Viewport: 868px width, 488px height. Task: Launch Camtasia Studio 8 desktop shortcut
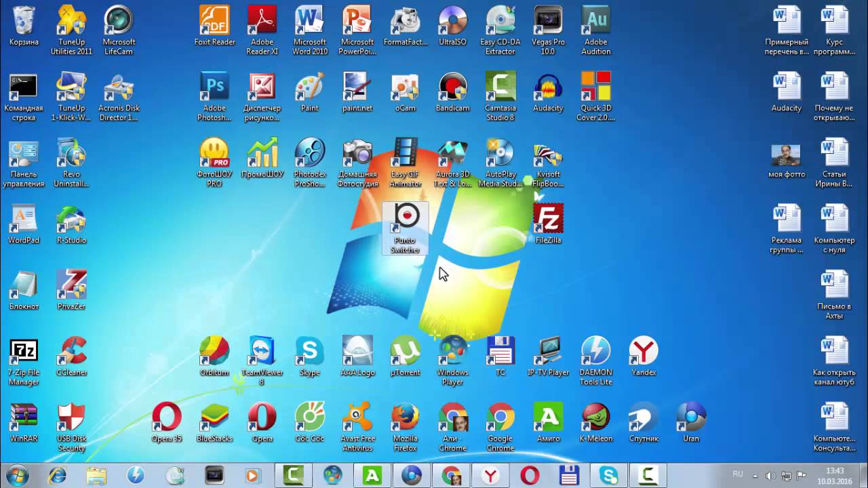(x=500, y=96)
